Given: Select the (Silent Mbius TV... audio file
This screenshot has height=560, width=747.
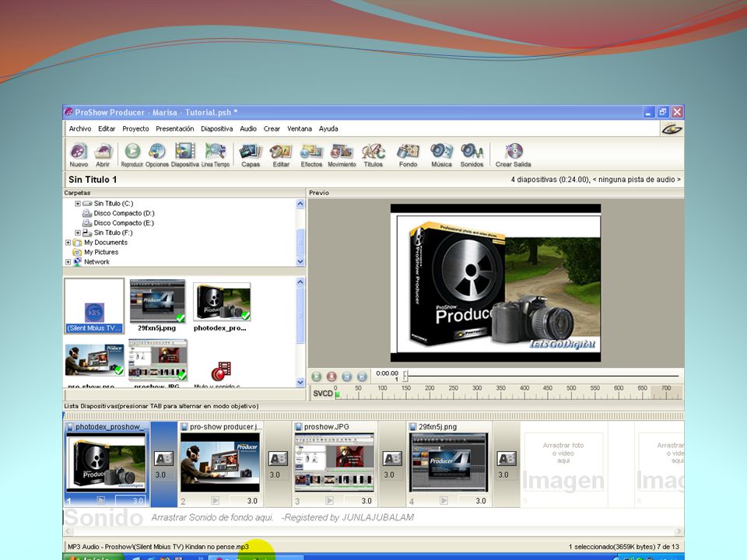Looking at the screenshot, I should pos(94,306).
